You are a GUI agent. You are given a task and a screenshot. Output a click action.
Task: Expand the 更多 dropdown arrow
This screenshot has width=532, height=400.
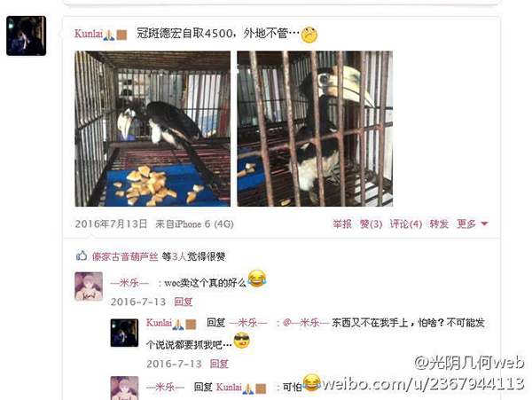[x=484, y=224]
